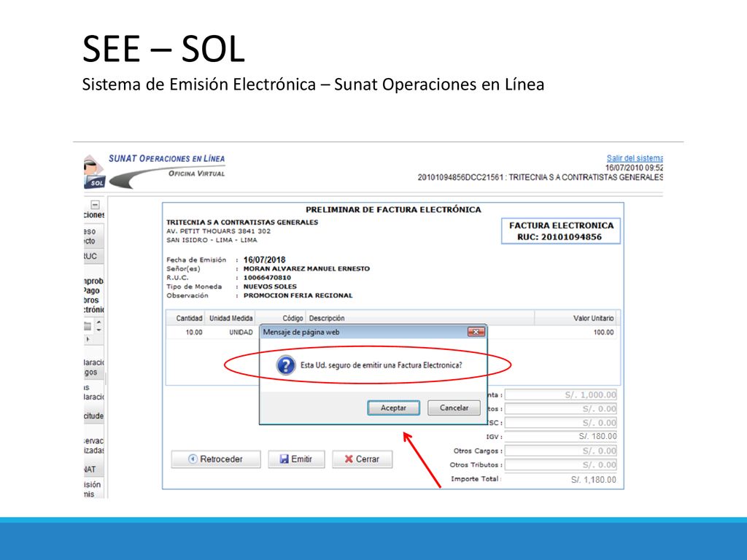Click the Retroceder button
747x560 pixels.
click(216, 459)
